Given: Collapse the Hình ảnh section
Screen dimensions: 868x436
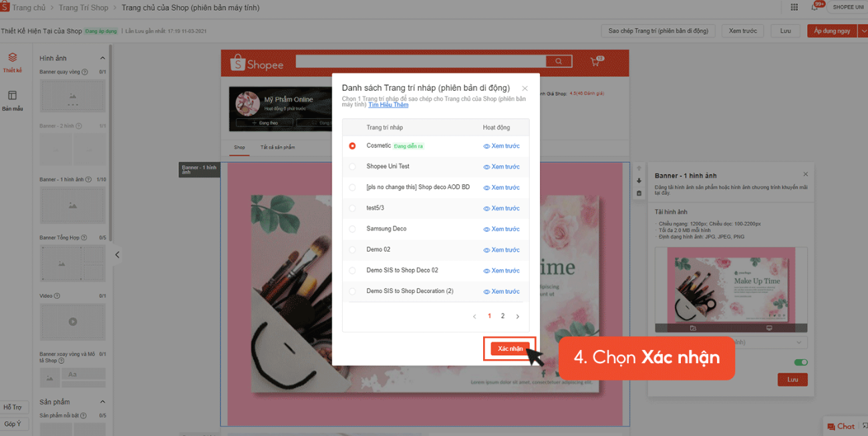Looking at the screenshot, I should (x=102, y=58).
